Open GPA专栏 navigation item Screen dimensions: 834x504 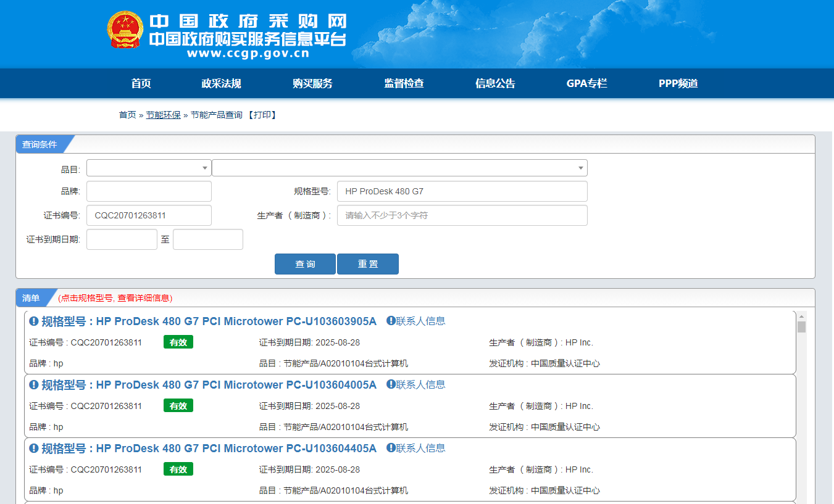587,83
